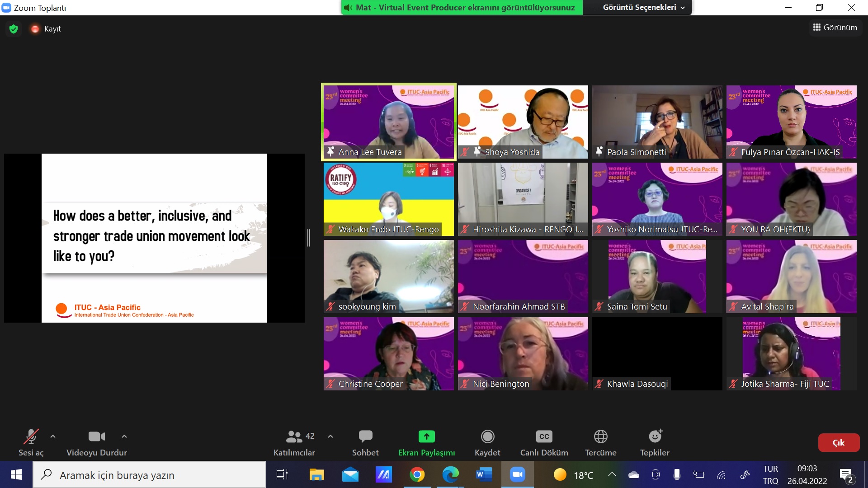868x488 pixels.
Task: Open Tercüme interpretation options
Action: pyautogui.click(x=600, y=442)
